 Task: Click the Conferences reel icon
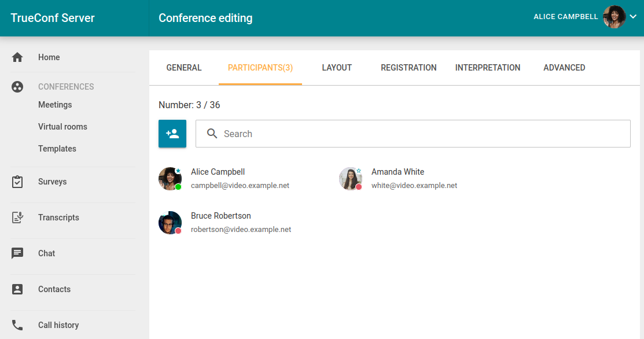click(x=17, y=87)
